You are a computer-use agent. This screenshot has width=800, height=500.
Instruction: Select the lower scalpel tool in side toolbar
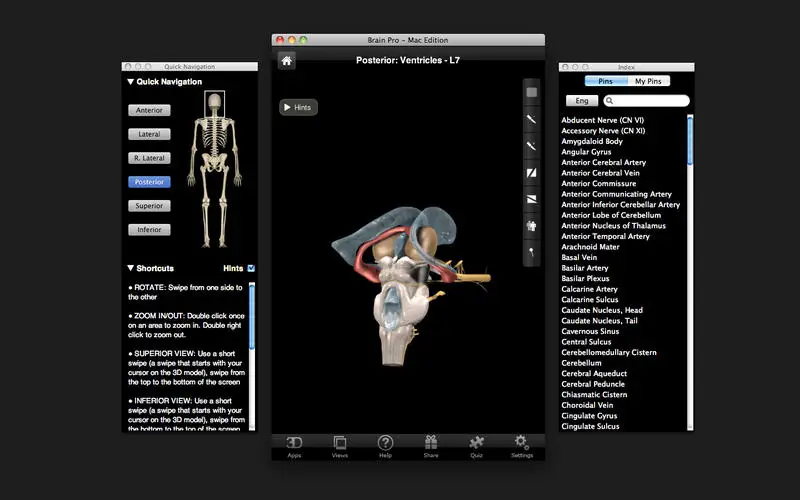coord(531,146)
